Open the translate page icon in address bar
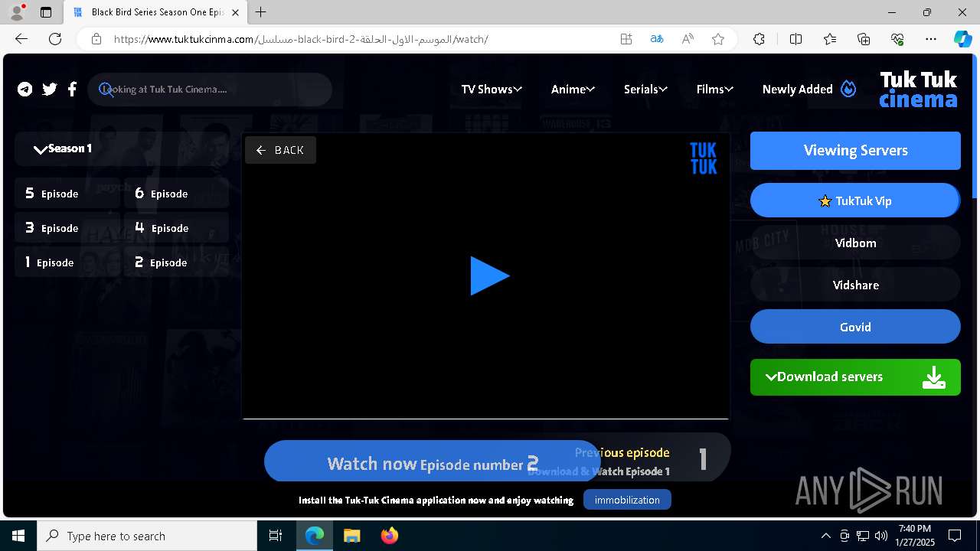The height and width of the screenshot is (551, 980). click(657, 39)
